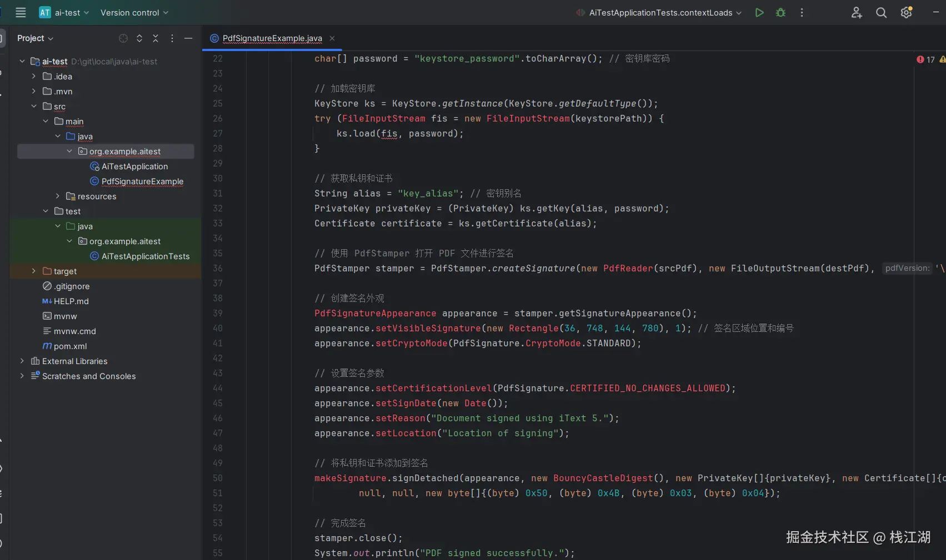Click line number 36 in the gutter

pos(217,268)
